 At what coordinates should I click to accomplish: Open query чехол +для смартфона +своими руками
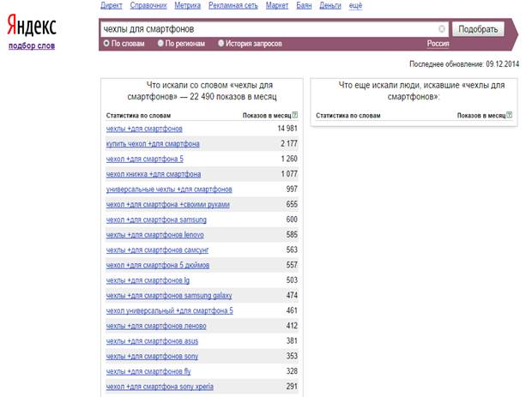pyautogui.click(x=167, y=205)
